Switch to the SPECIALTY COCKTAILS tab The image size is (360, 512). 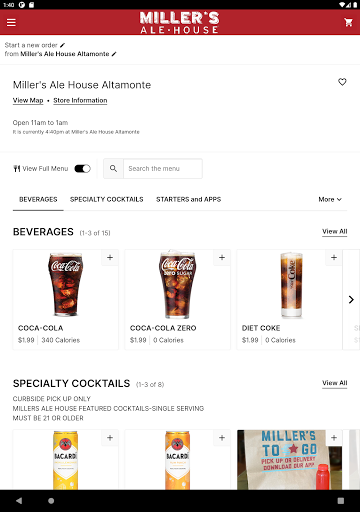point(107,199)
